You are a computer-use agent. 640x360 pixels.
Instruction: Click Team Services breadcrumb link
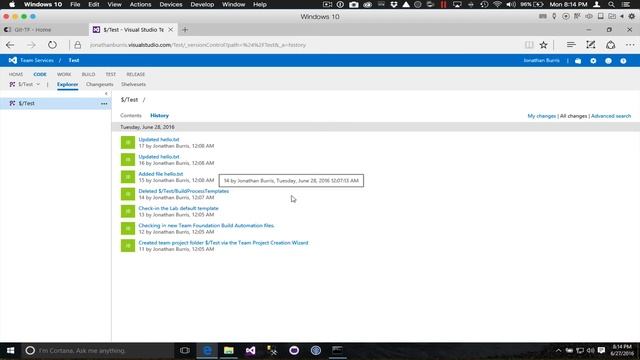click(37, 60)
